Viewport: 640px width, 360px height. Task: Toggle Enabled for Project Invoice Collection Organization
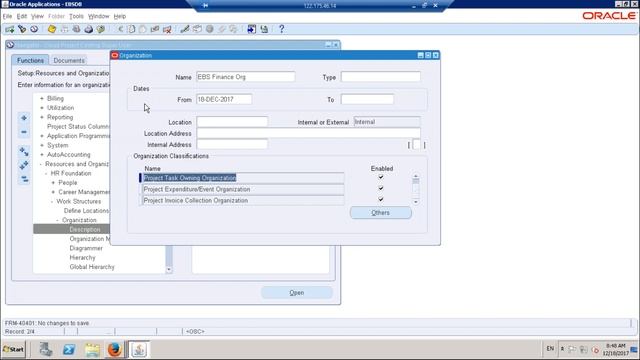pos(381,199)
